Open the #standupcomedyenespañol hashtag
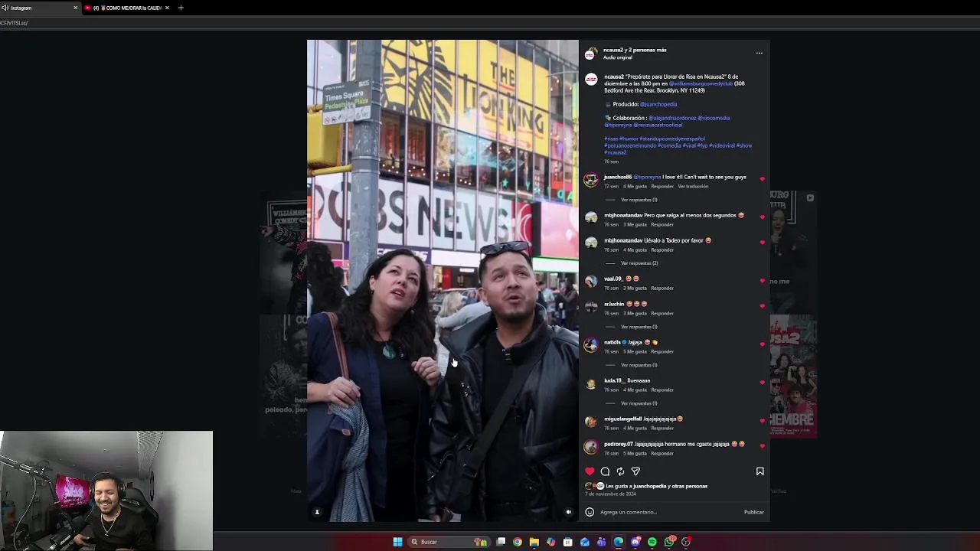The width and height of the screenshot is (980, 551). (672, 139)
